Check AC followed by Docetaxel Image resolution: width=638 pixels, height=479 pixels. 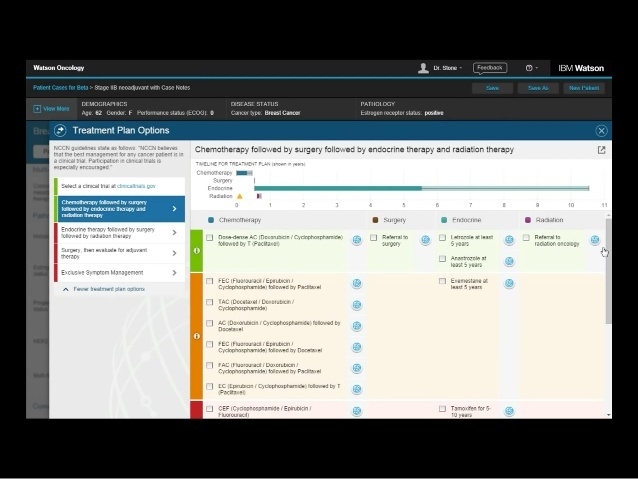pyautogui.click(x=210, y=324)
